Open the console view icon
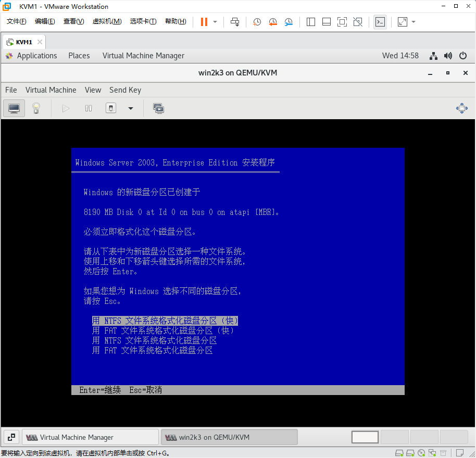476x458 pixels. coord(380,22)
